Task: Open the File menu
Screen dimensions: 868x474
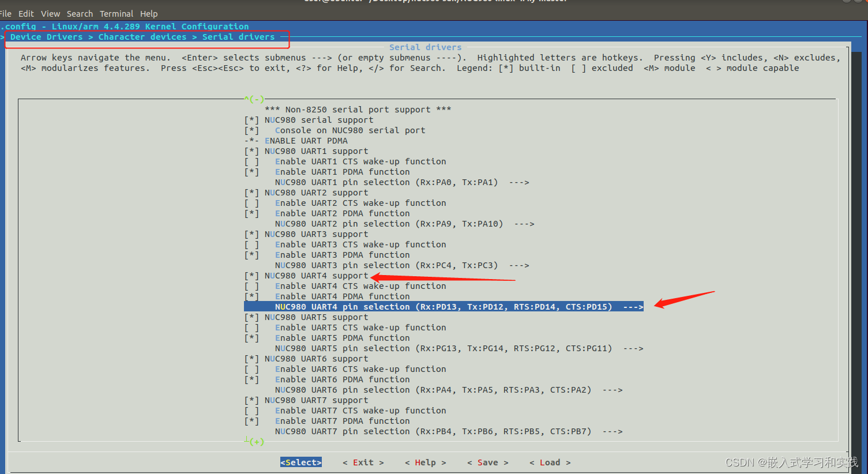Action: click(x=5, y=14)
